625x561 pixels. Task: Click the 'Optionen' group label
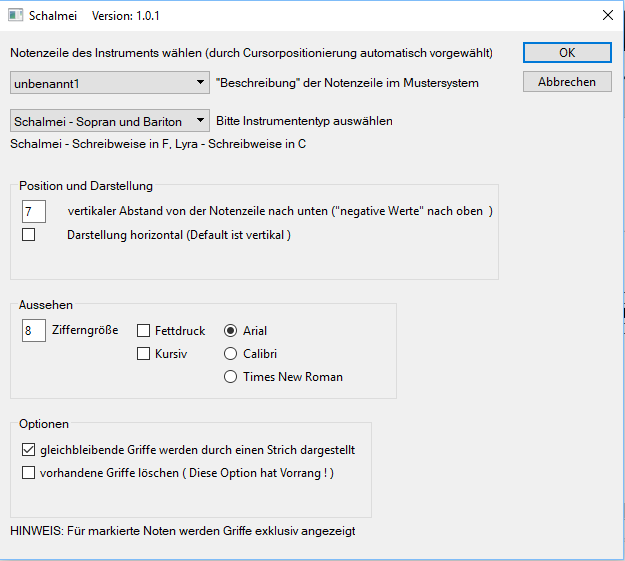(x=44, y=424)
